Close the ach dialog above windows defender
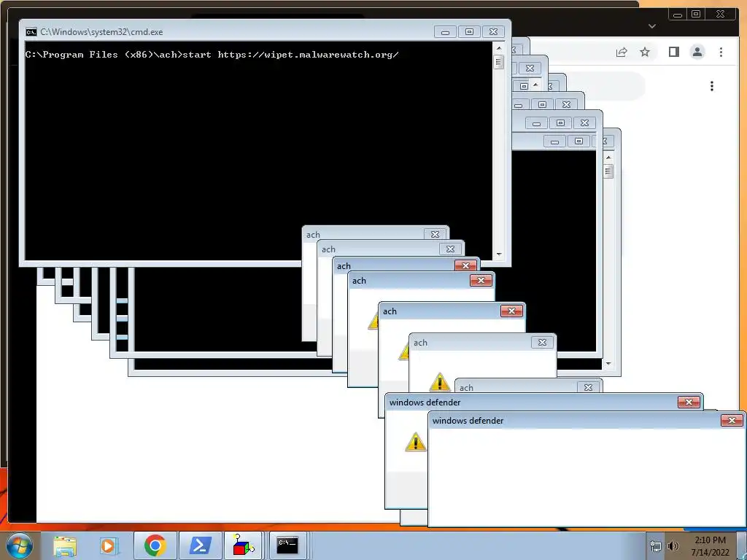 588,388
